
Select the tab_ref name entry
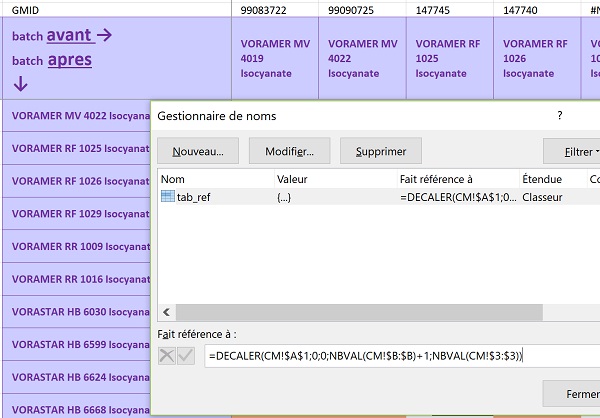tap(194, 198)
